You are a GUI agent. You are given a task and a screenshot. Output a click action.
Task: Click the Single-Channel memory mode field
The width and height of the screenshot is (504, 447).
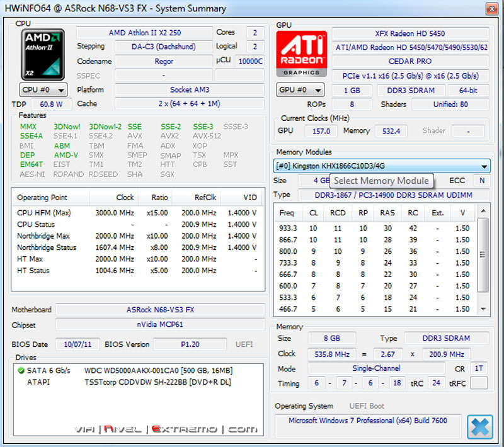(x=376, y=368)
